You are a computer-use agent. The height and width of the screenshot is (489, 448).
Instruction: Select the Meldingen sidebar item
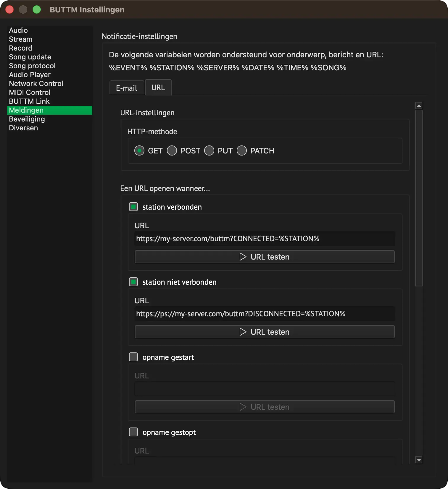[x=50, y=110]
